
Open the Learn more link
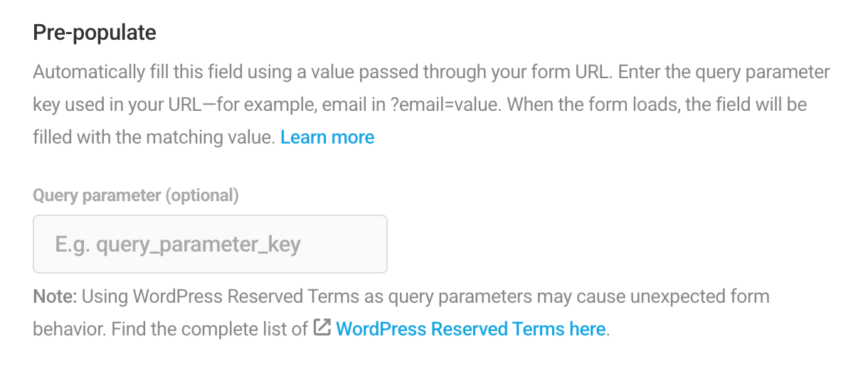pyautogui.click(x=327, y=137)
